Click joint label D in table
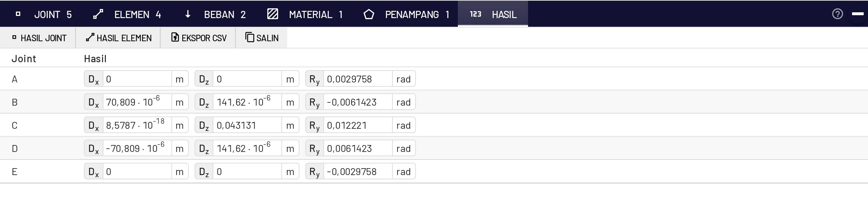 14,149
